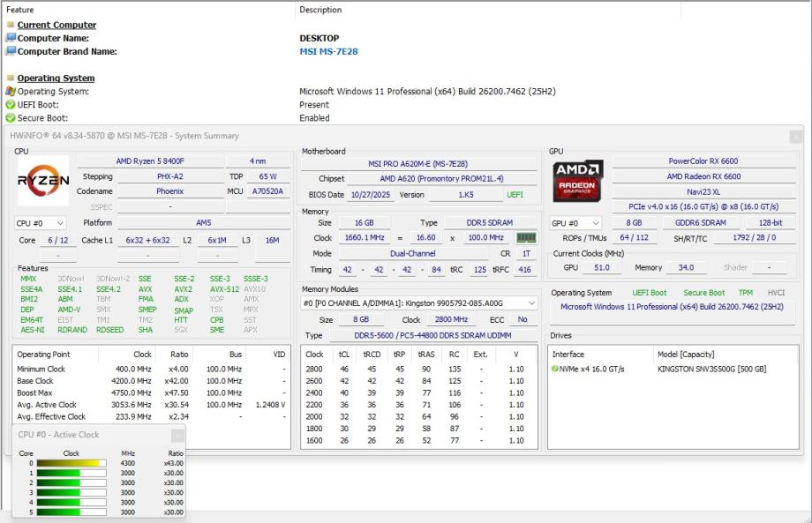Click the 65 W TDP value
Image resolution: width=812 pixels, height=523 pixels.
click(x=267, y=176)
